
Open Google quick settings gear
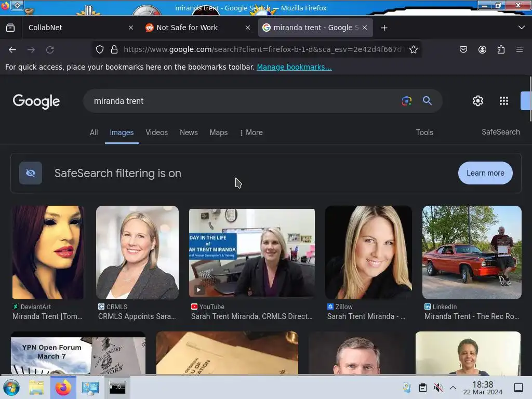tap(478, 101)
